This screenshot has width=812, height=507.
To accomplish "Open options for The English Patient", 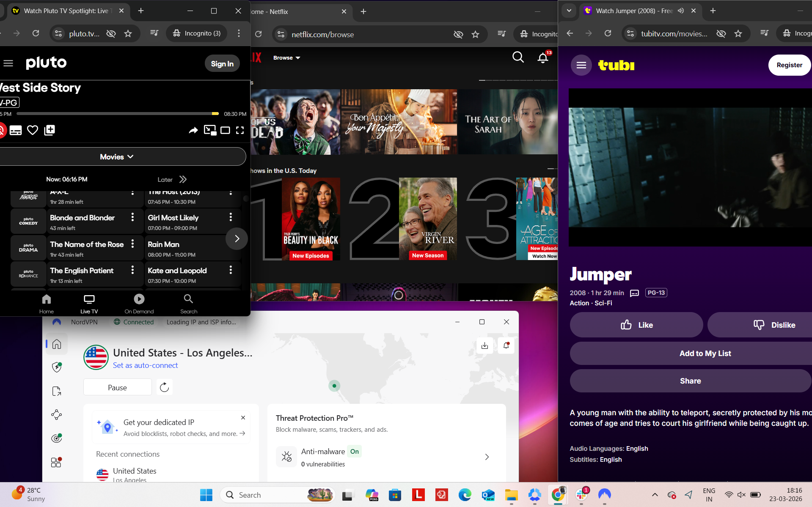I will 132,270.
